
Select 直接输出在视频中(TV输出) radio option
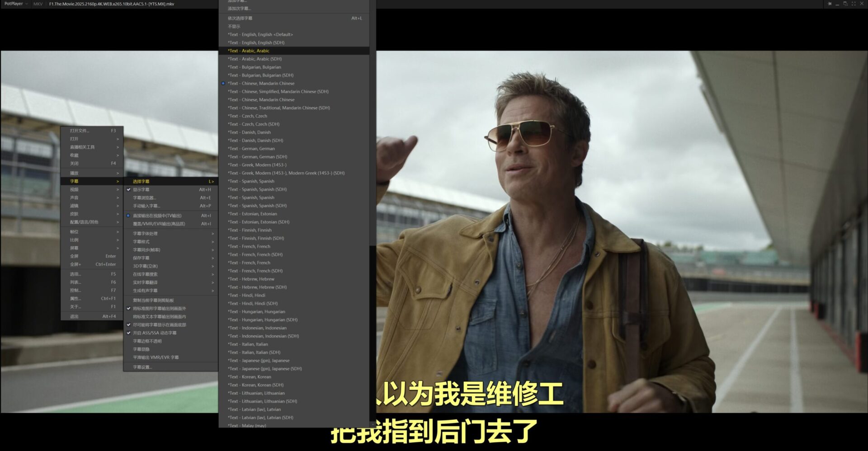click(x=171, y=216)
